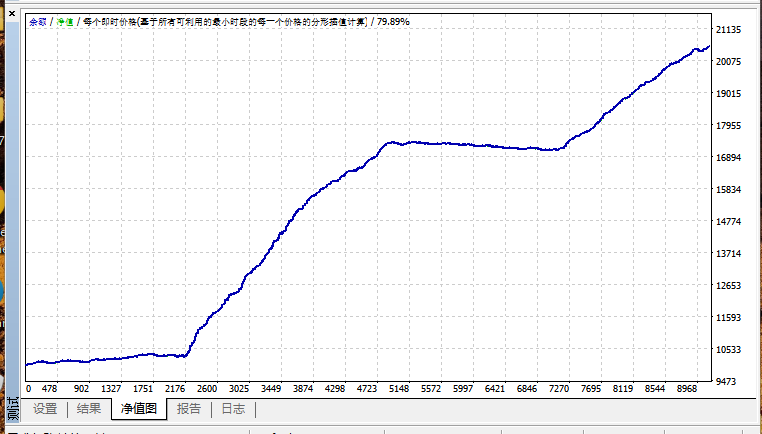
Task: Click the 净值 legend label
Action: click(65, 22)
